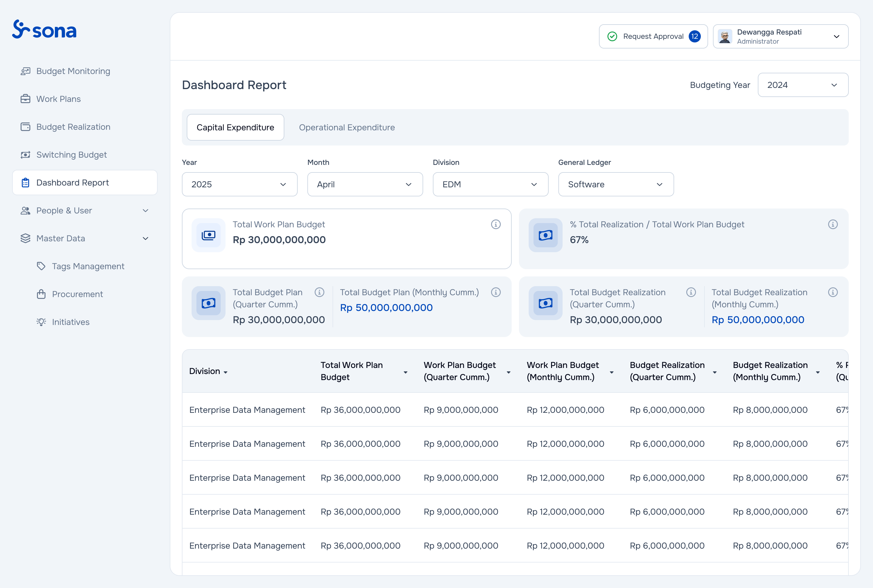Image resolution: width=873 pixels, height=588 pixels.
Task: Click money icon on Total Budget Realization card
Action: pos(546,303)
